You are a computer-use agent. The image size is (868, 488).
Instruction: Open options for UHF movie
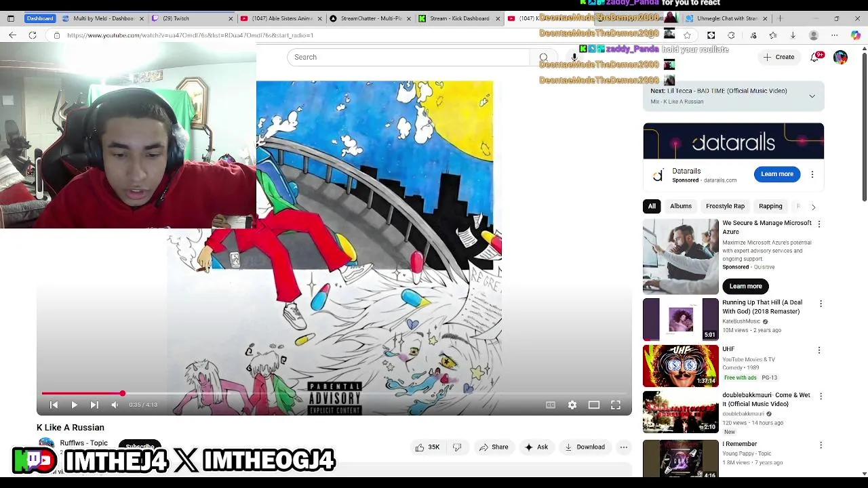pyautogui.click(x=818, y=350)
